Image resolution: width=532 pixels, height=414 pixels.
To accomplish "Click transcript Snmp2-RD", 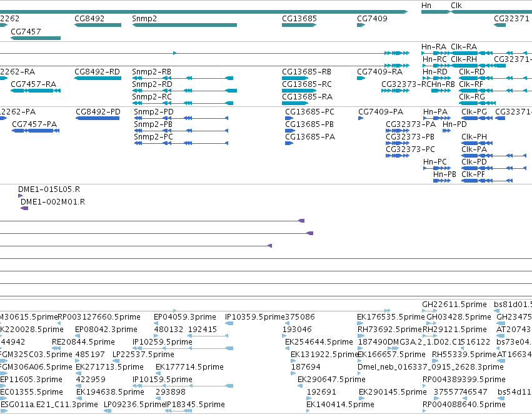I will [x=152, y=84].
